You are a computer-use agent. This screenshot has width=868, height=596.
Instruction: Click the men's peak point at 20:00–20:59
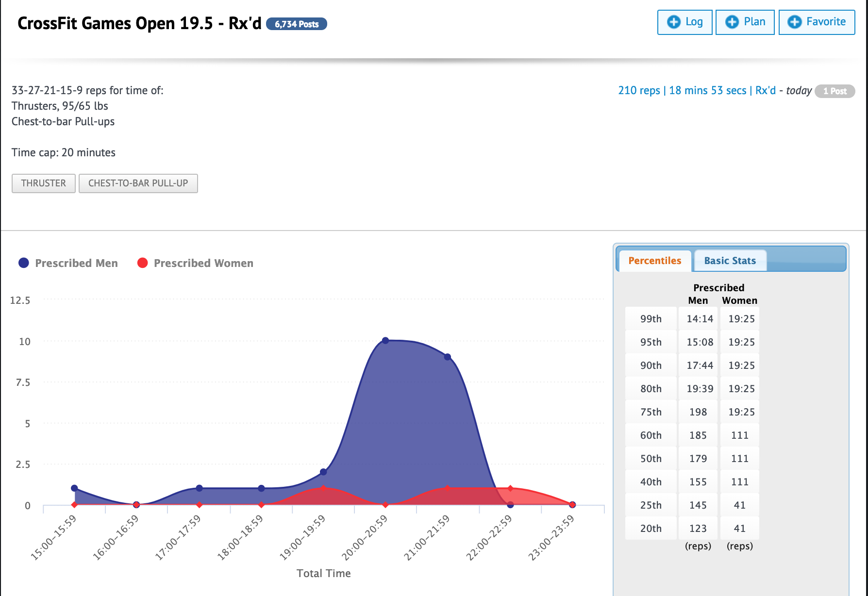point(385,340)
